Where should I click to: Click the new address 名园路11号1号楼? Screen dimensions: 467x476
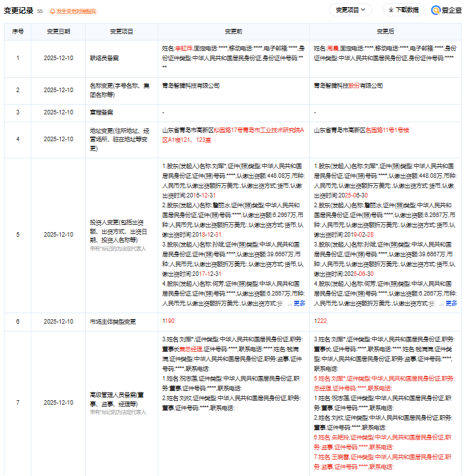click(387, 131)
